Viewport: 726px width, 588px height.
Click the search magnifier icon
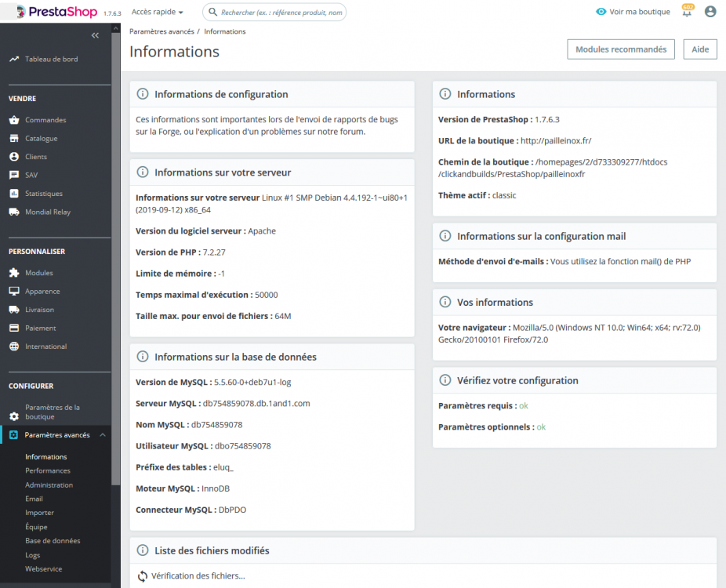pyautogui.click(x=212, y=12)
